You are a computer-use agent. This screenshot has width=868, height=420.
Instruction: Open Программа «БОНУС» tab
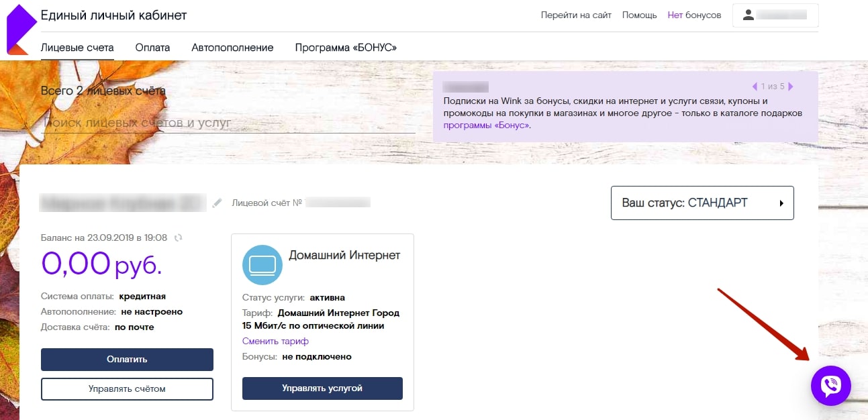click(346, 48)
